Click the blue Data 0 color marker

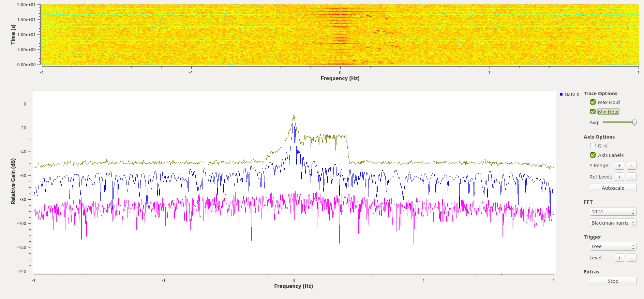(561, 94)
